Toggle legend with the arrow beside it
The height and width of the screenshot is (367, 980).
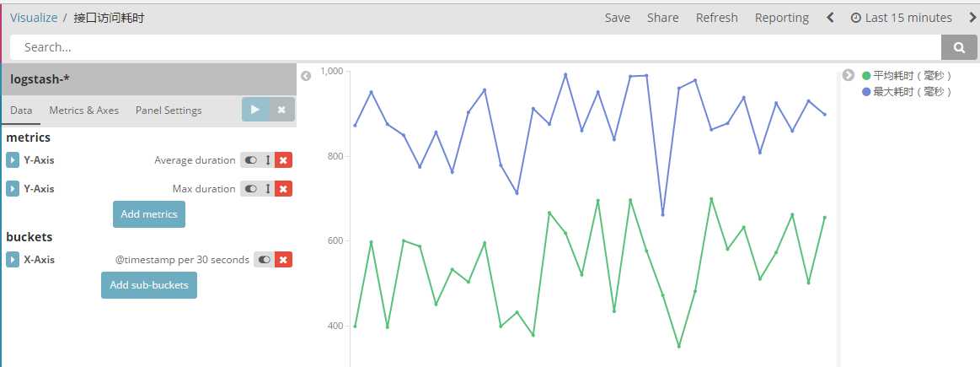point(848,75)
